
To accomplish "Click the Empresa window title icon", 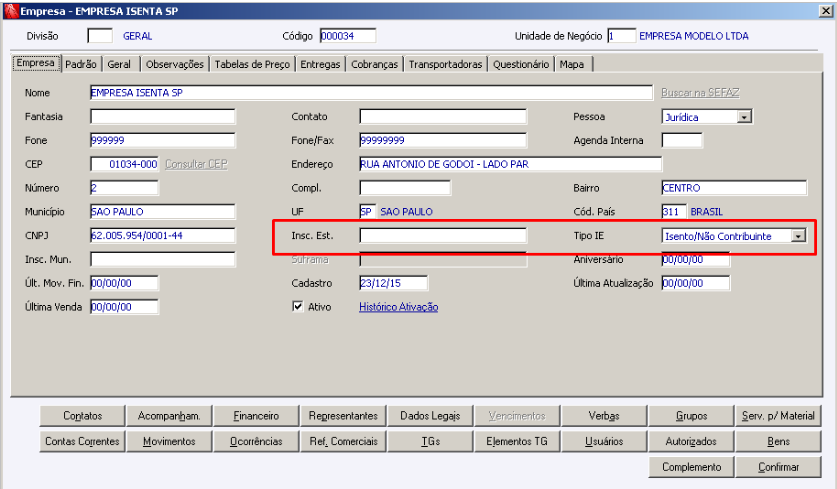I will coord(11,11).
